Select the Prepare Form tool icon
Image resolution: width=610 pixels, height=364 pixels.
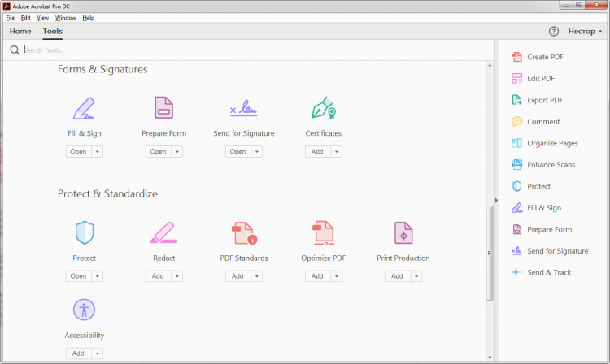[163, 107]
